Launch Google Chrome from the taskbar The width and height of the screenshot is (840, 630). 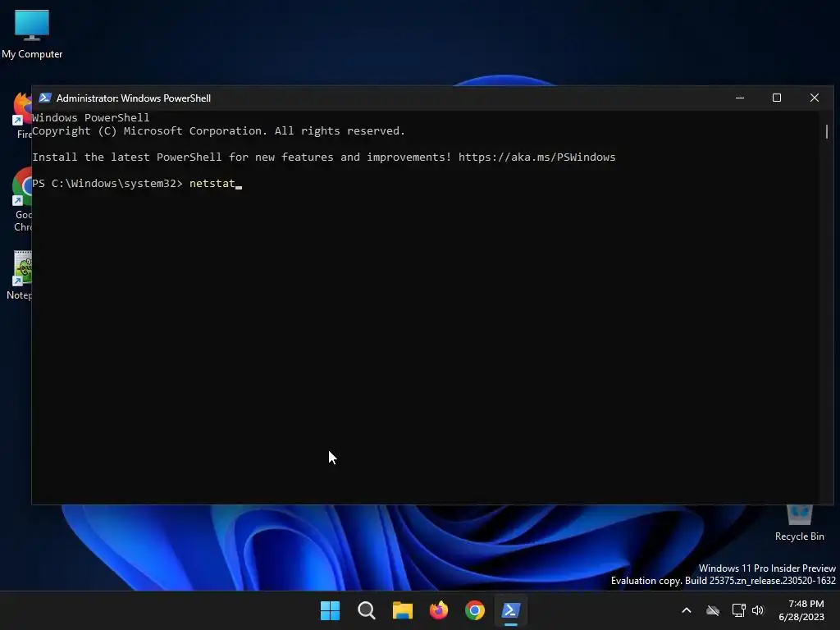pos(475,610)
